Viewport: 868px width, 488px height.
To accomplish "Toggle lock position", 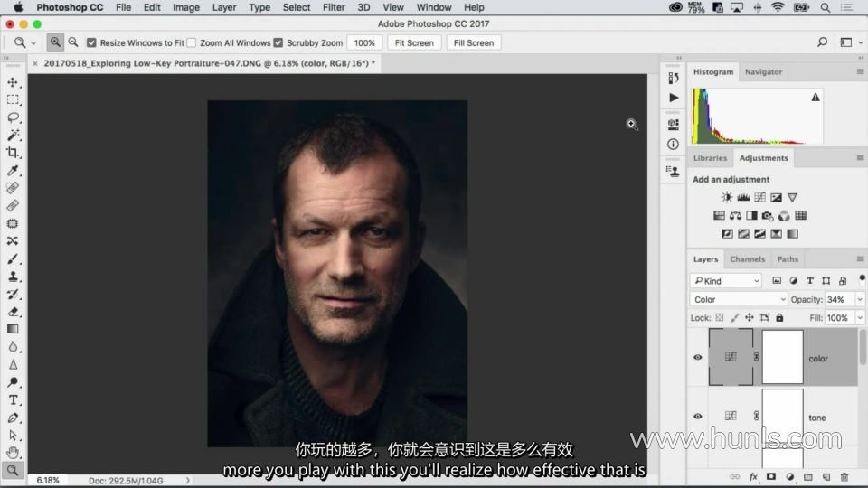I will point(749,317).
